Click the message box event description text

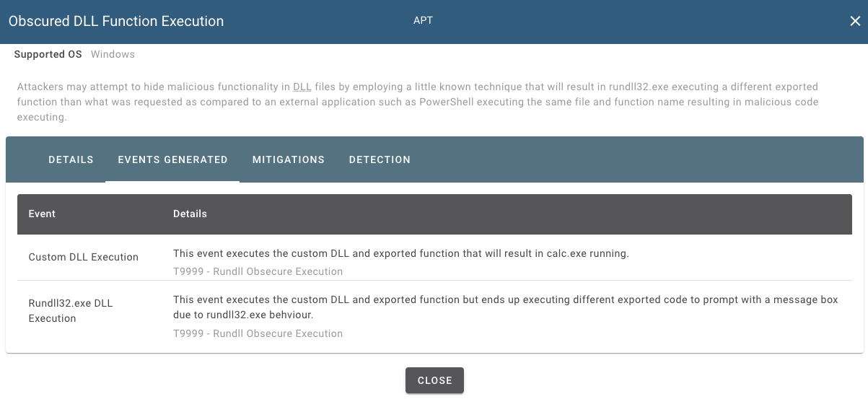point(505,307)
